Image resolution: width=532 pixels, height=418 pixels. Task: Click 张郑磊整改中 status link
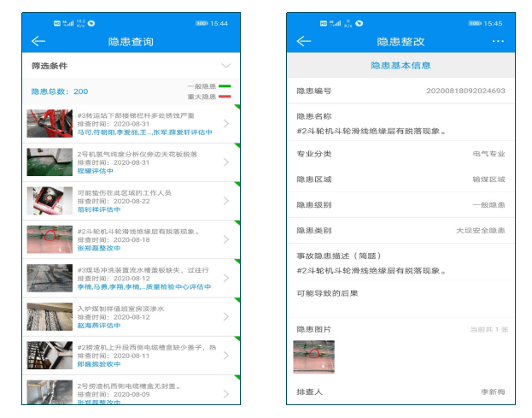(100, 249)
